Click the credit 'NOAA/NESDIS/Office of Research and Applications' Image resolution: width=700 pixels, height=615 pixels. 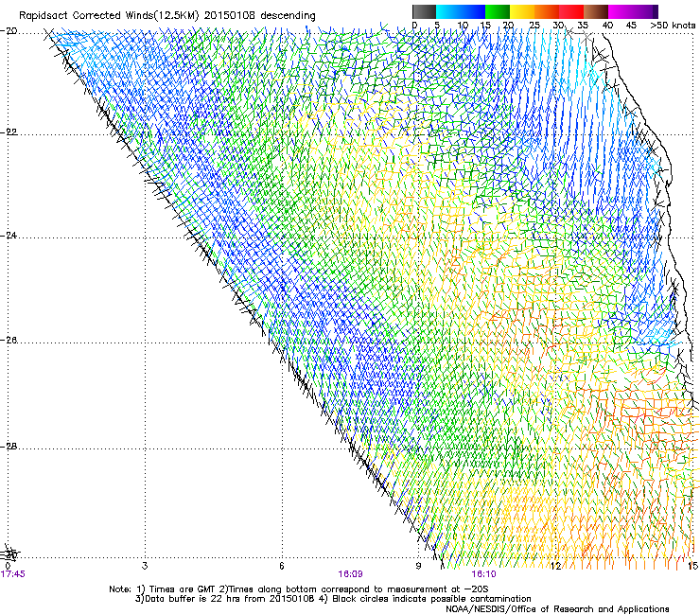pos(557,609)
